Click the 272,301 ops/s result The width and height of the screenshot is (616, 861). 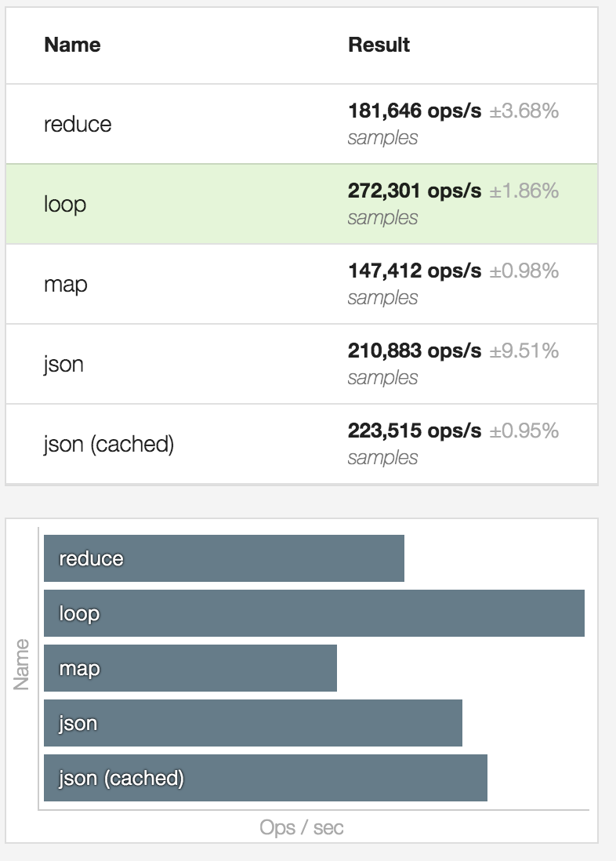[x=415, y=191]
